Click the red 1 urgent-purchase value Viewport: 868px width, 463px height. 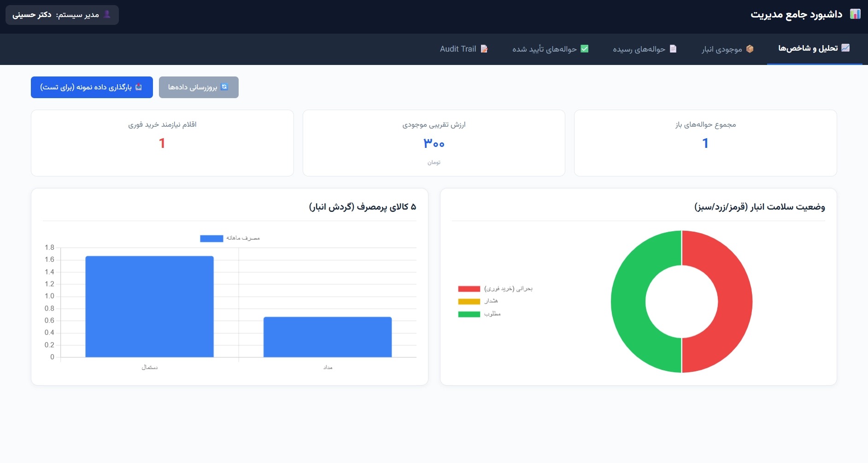click(162, 143)
